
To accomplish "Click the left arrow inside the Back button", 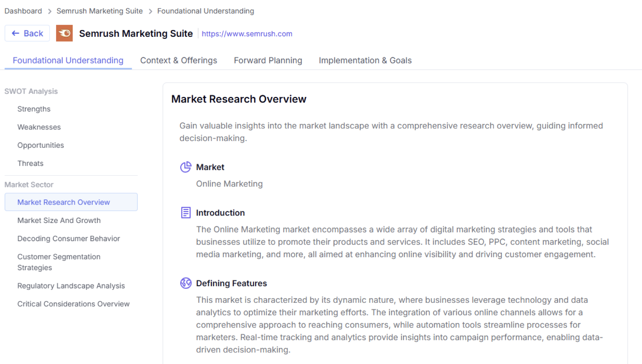I will 15,33.
